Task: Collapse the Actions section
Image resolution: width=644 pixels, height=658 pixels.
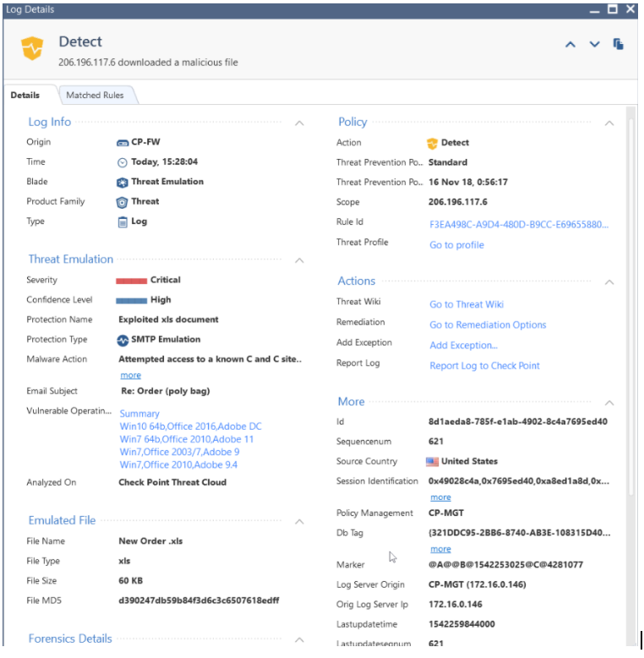Action: pyautogui.click(x=609, y=282)
